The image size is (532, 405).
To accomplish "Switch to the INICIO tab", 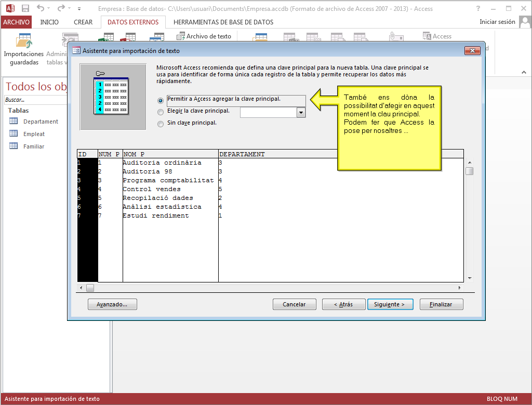I will [x=49, y=22].
